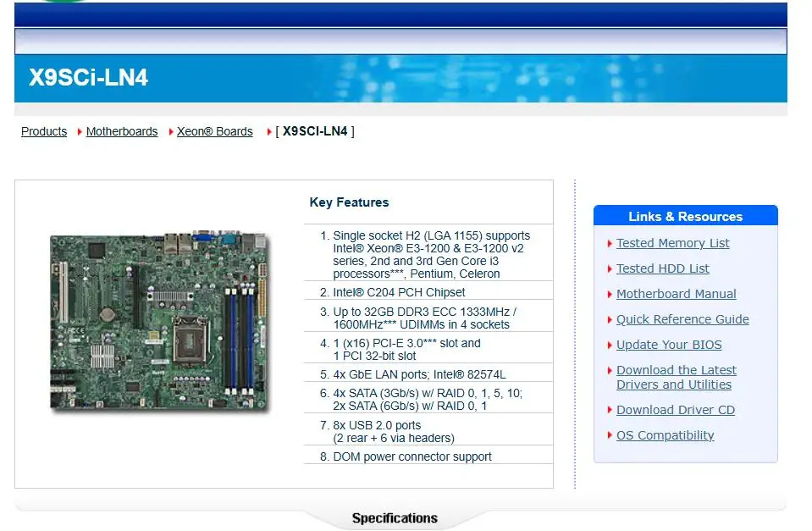Select feature text '1 (x16) PCI-E 3.0*** slot and'
The image size is (812, 531).
click(x=406, y=344)
